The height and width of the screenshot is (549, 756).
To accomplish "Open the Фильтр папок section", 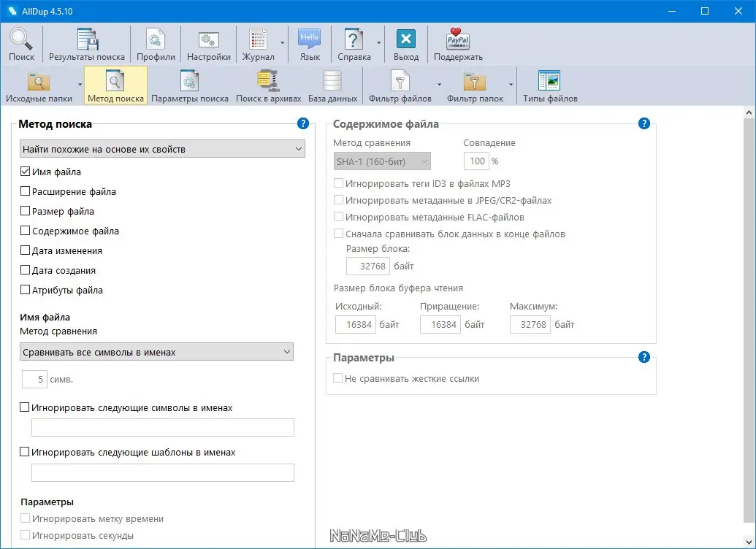I will (475, 86).
